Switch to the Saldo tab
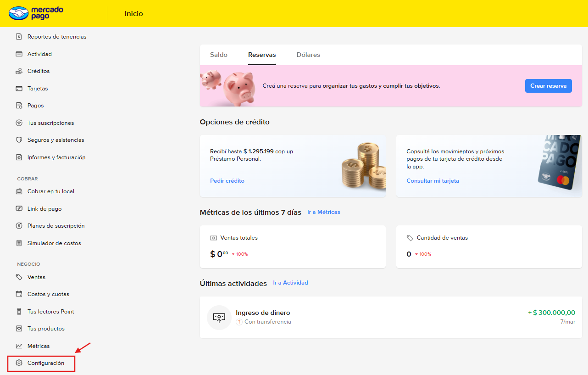The height and width of the screenshot is (375, 588). click(219, 55)
